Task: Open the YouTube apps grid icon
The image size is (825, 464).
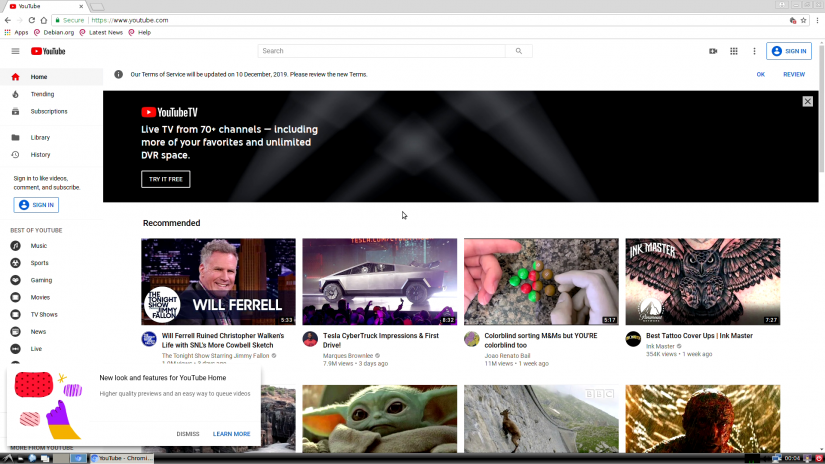Action: (733, 51)
